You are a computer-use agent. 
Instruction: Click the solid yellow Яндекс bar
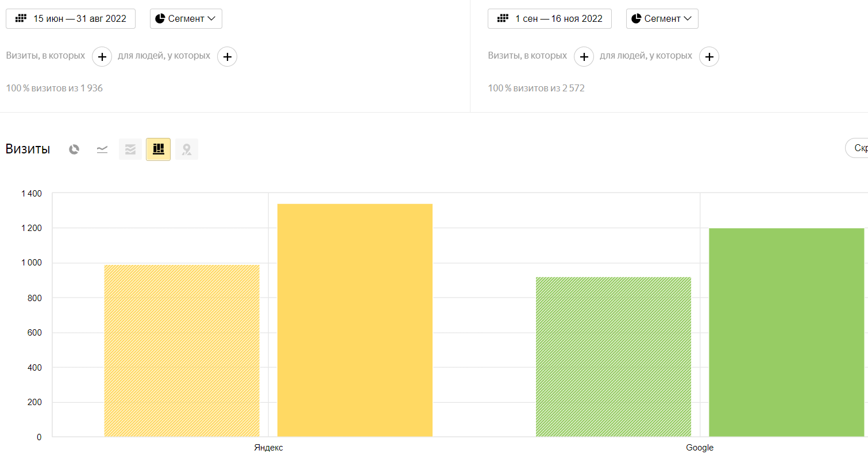click(355, 320)
